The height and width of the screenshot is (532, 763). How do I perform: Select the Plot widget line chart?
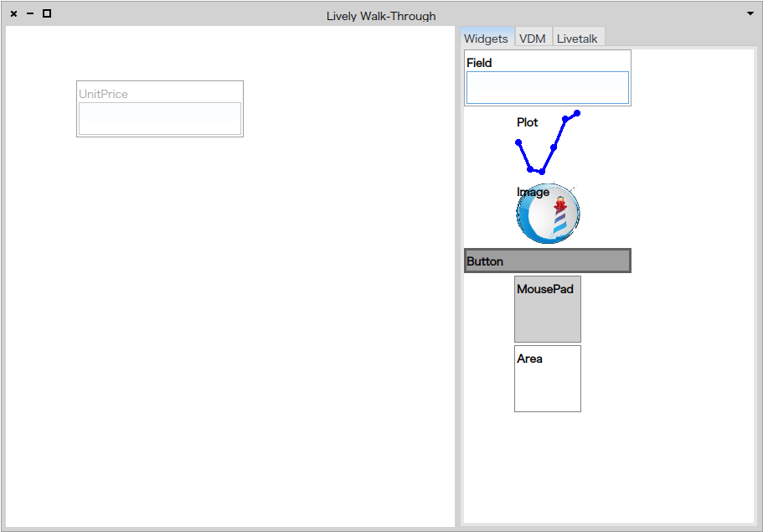point(548,142)
